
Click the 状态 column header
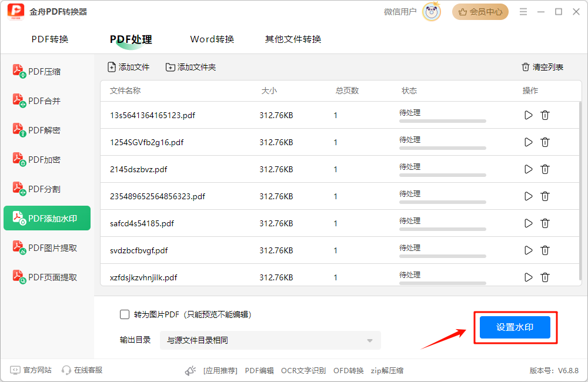click(x=409, y=91)
